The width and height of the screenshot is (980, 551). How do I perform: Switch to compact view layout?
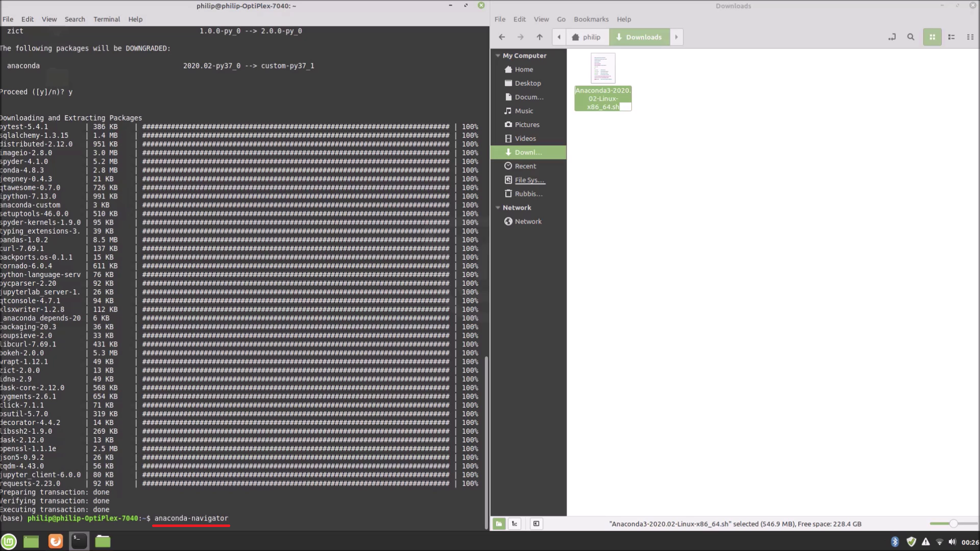tap(969, 37)
